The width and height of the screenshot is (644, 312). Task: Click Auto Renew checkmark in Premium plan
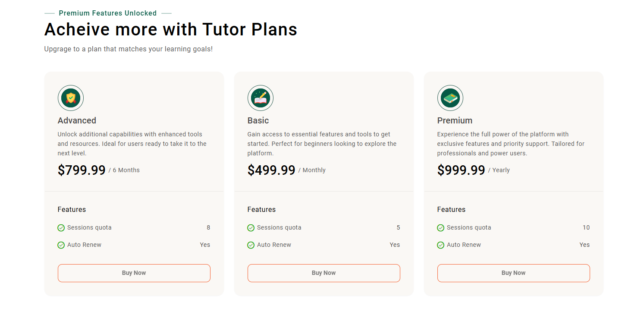click(441, 245)
